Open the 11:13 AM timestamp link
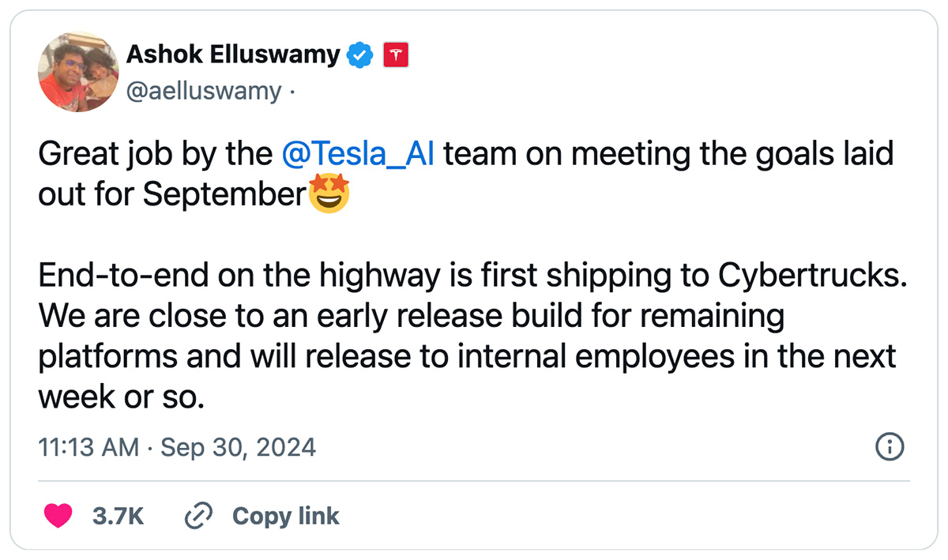Screen dimensions: 948x560 [x=89, y=448]
